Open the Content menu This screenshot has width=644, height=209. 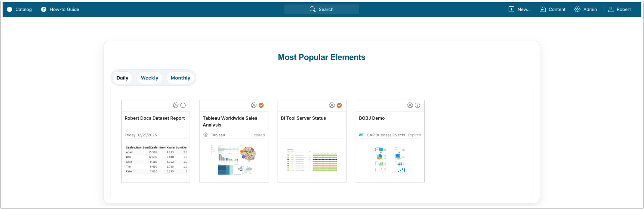(552, 9)
